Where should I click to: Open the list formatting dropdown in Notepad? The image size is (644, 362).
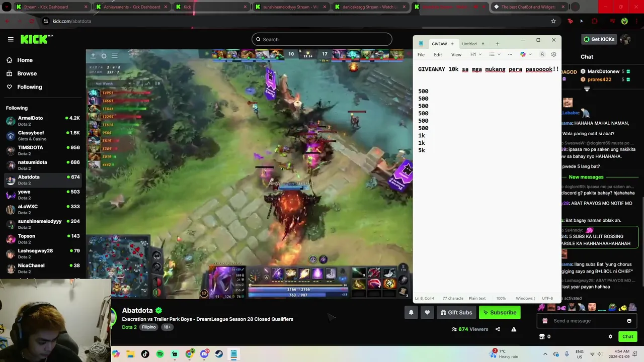[x=495, y=54]
